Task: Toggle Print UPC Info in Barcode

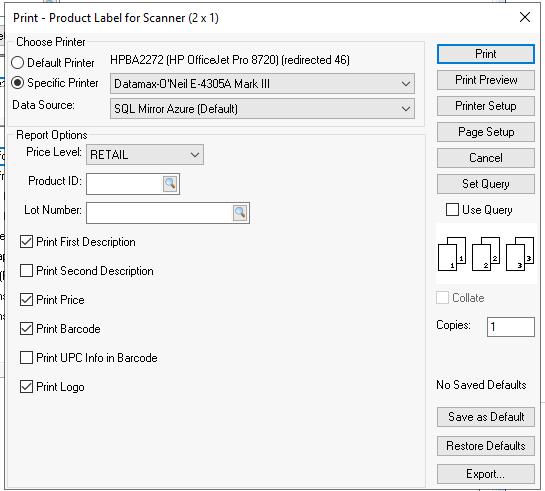Action: pyautogui.click(x=26, y=357)
